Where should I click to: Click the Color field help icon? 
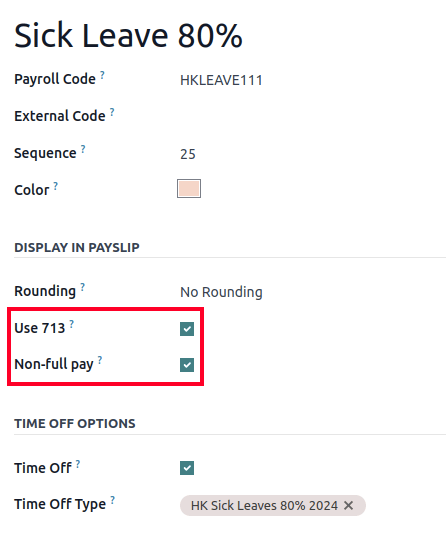(56, 186)
